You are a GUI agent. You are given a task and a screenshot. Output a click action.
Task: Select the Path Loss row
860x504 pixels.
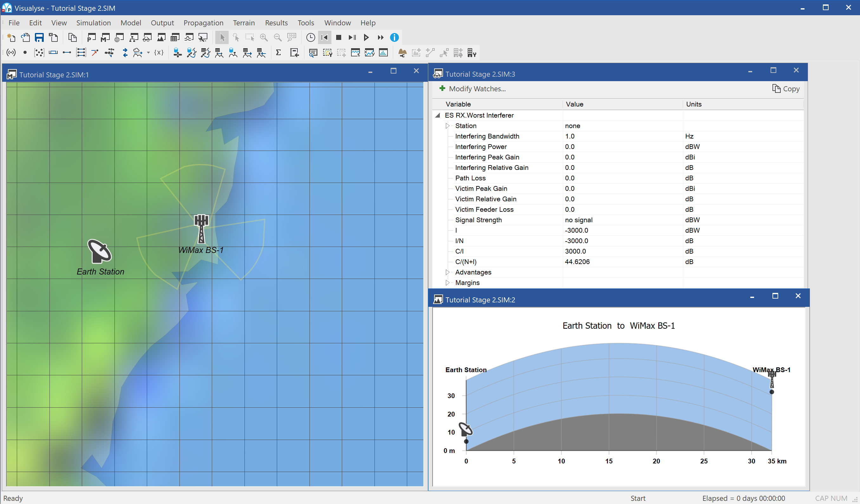(x=618, y=178)
